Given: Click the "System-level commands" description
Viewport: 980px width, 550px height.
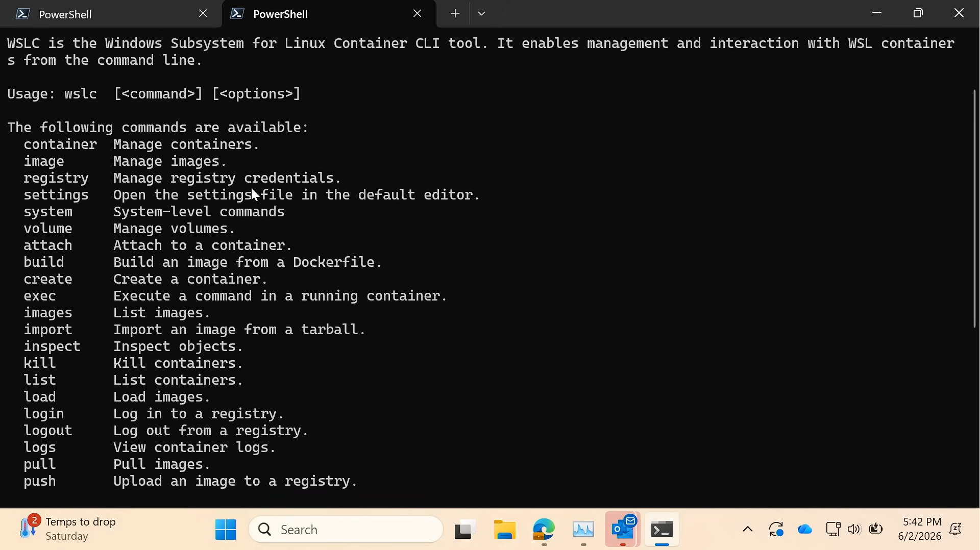Looking at the screenshot, I should 199,212.
